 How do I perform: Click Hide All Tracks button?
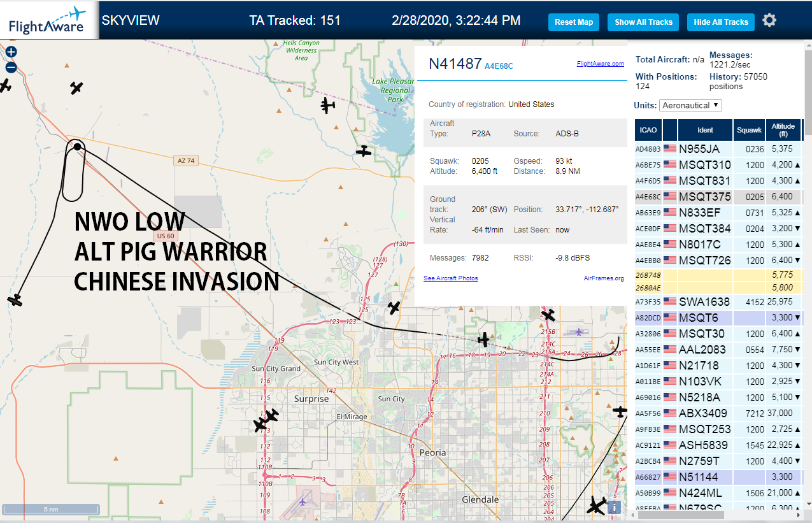coord(721,22)
